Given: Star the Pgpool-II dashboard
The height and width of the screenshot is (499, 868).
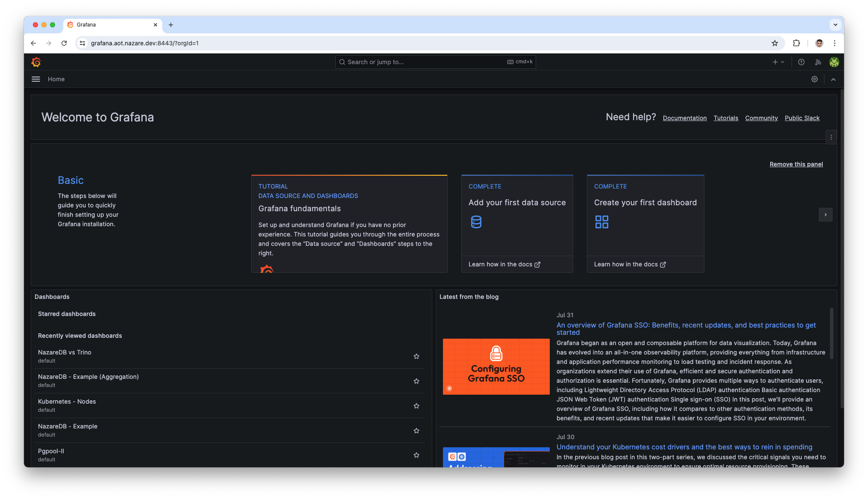Looking at the screenshot, I should pos(416,455).
